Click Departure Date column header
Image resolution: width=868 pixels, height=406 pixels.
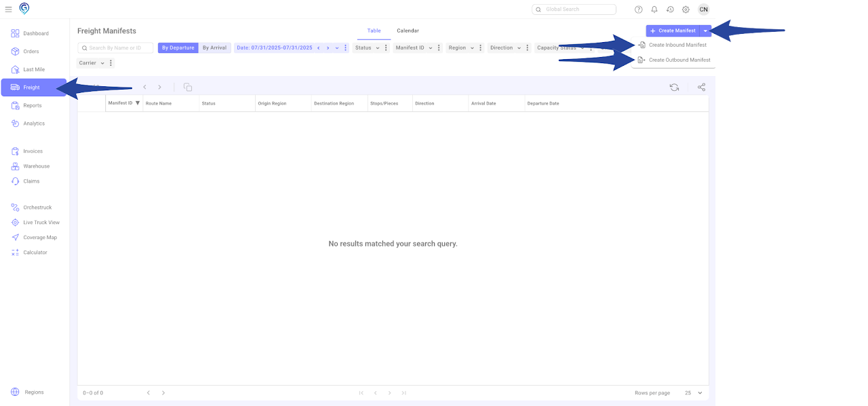543,103
